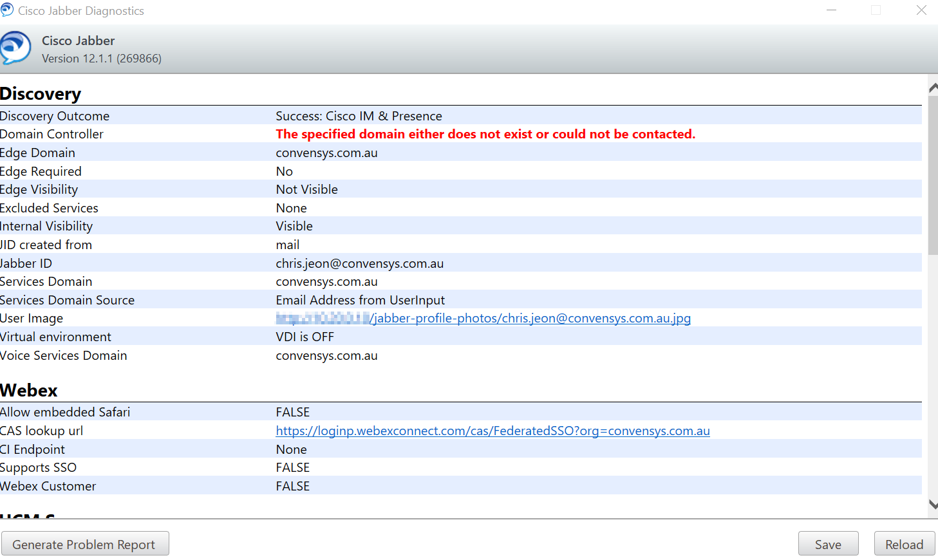Viewport: 938px width, 560px height.
Task: Click the 'Version 12.1.1 (269866)' text
Action: (x=102, y=59)
